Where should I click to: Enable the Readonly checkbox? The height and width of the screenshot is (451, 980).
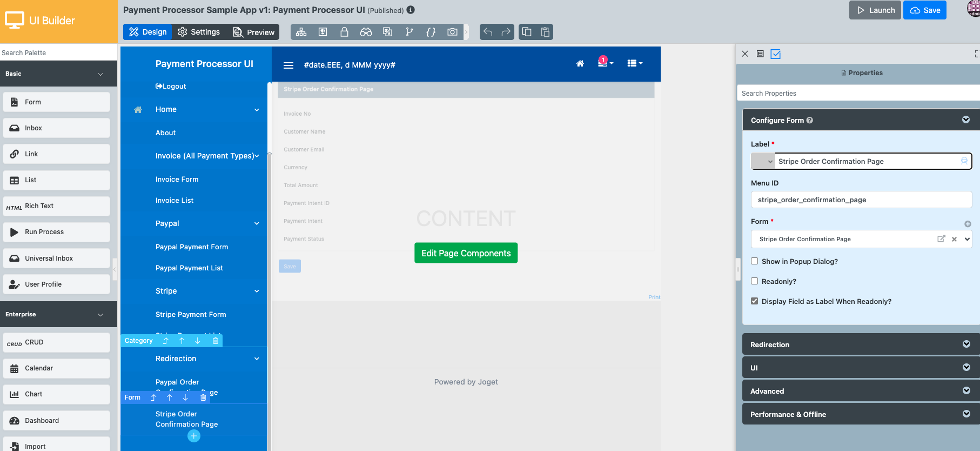(755, 281)
